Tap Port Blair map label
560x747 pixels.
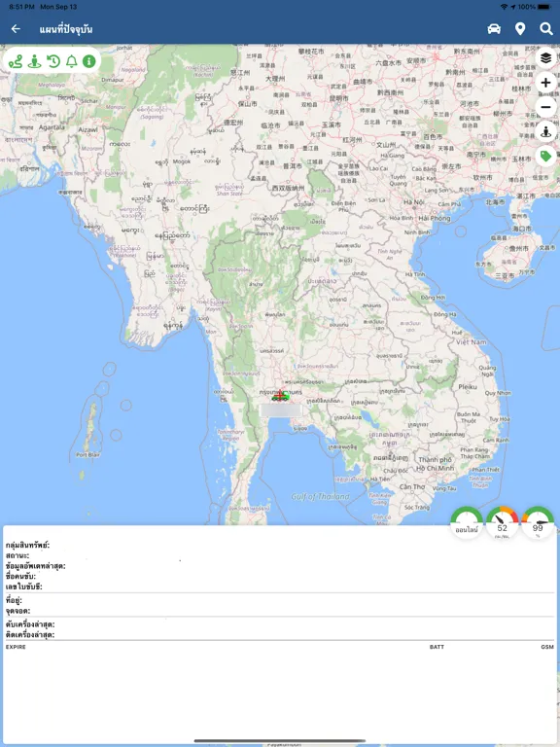click(88, 455)
